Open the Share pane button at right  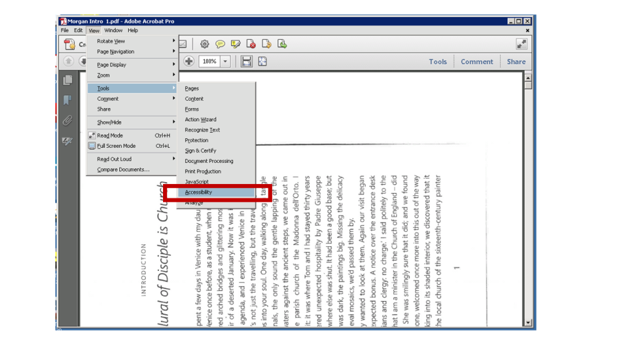point(516,62)
